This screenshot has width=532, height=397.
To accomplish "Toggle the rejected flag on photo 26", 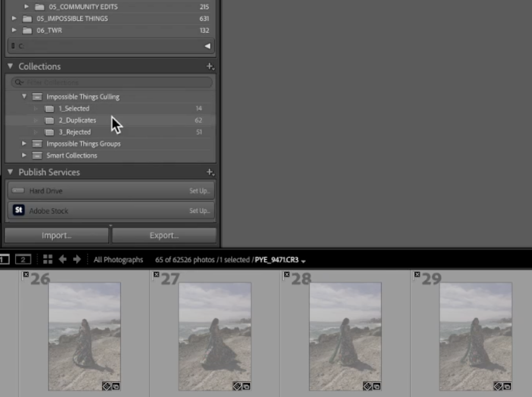I will tap(26, 275).
